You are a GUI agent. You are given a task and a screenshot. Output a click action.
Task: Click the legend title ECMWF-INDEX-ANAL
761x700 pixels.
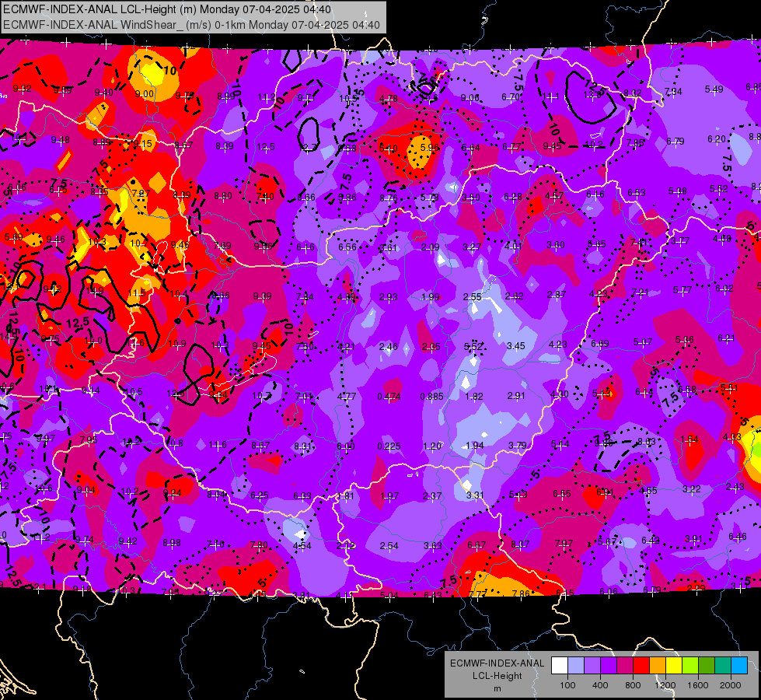(497, 663)
